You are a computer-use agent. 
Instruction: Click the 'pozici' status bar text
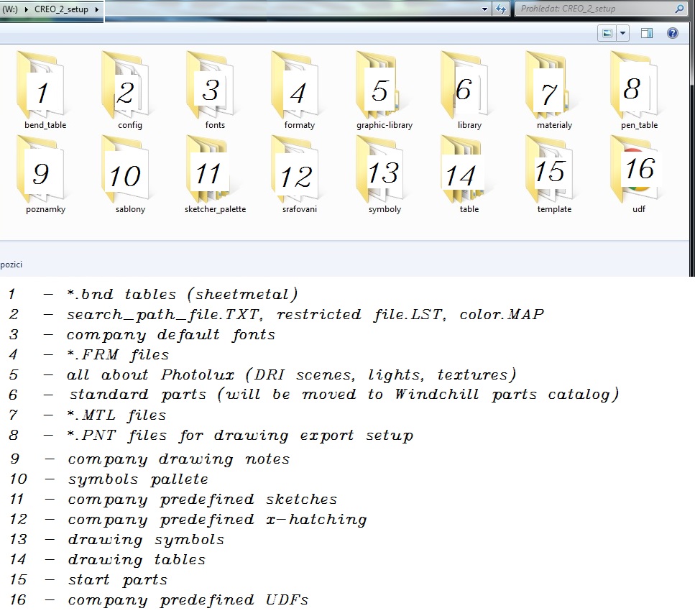(x=11, y=265)
